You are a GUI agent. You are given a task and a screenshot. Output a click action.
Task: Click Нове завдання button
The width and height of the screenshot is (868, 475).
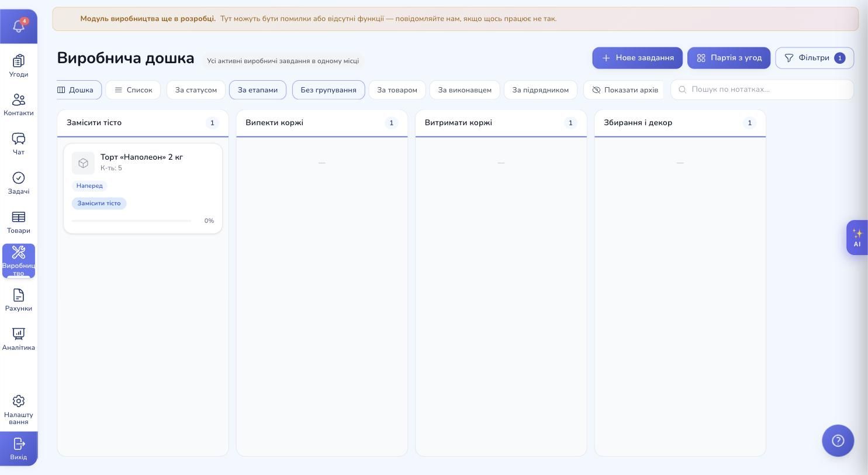[637, 58]
